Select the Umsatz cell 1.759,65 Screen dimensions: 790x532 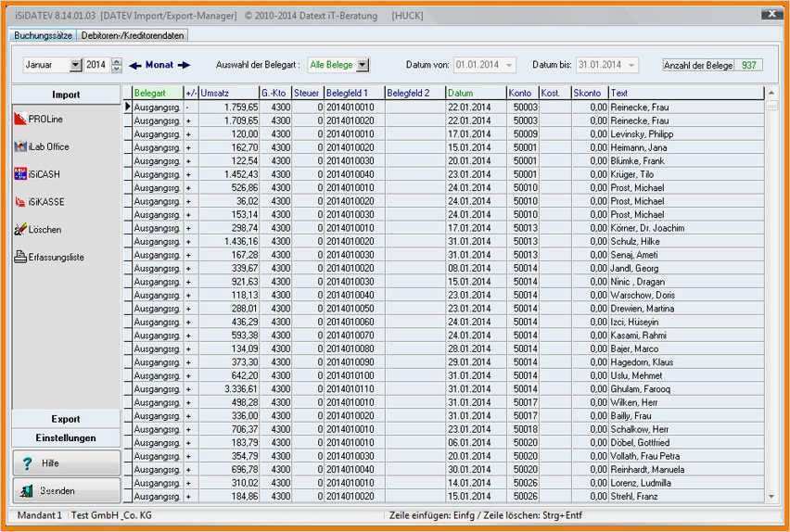point(229,107)
